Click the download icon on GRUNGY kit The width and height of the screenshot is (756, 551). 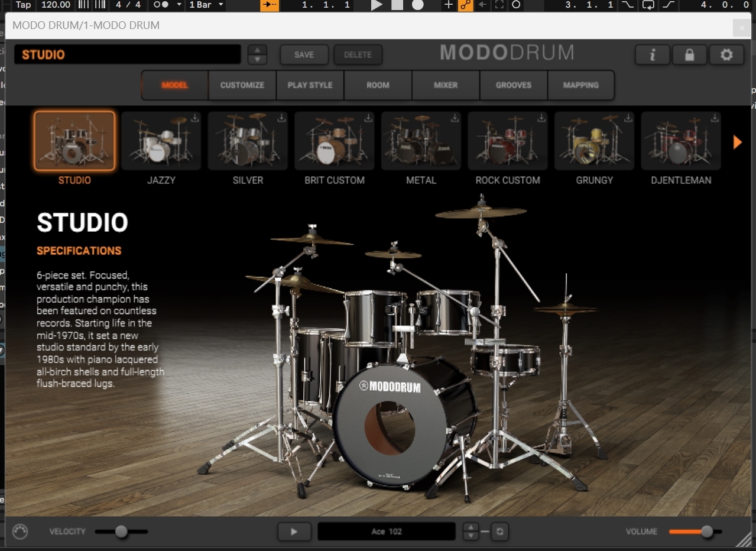click(x=628, y=118)
